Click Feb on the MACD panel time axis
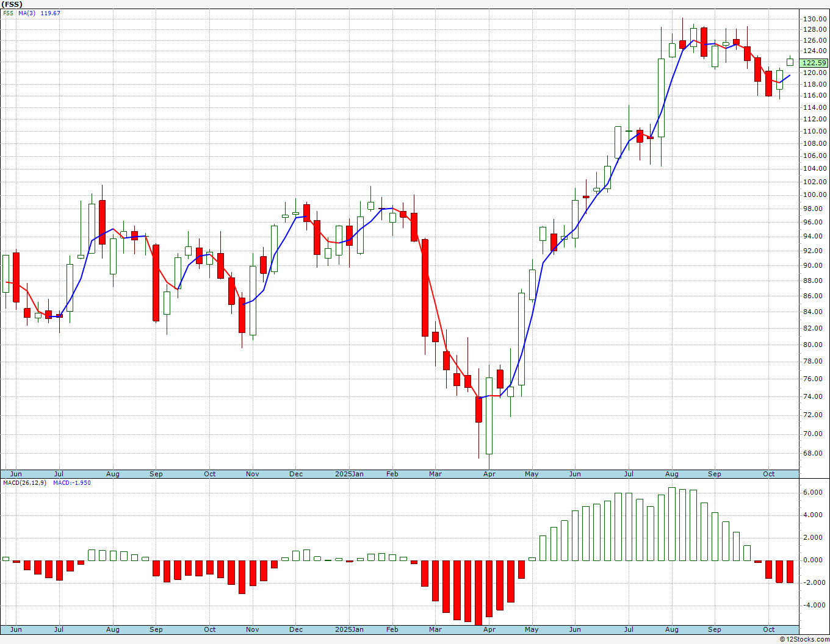 click(x=392, y=629)
